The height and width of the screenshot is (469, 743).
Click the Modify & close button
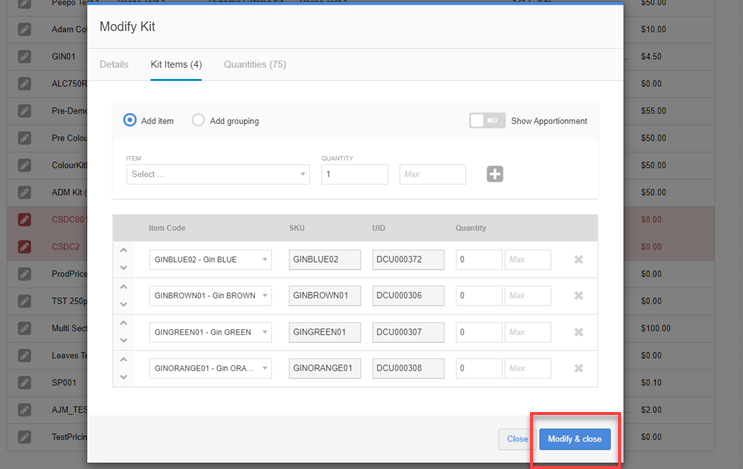coord(575,439)
